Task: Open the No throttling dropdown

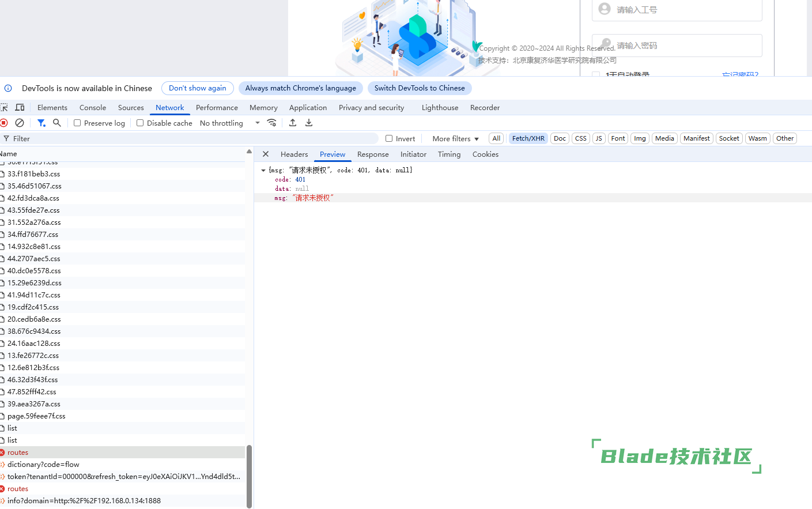Action: click(230, 123)
